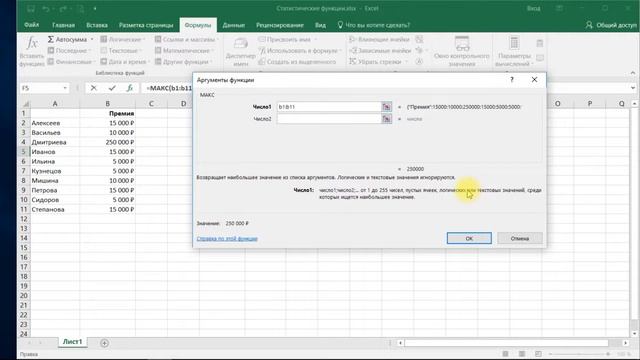640x360 pixels.
Task: Switch to Page Break Preview icon
Action: (538, 354)
